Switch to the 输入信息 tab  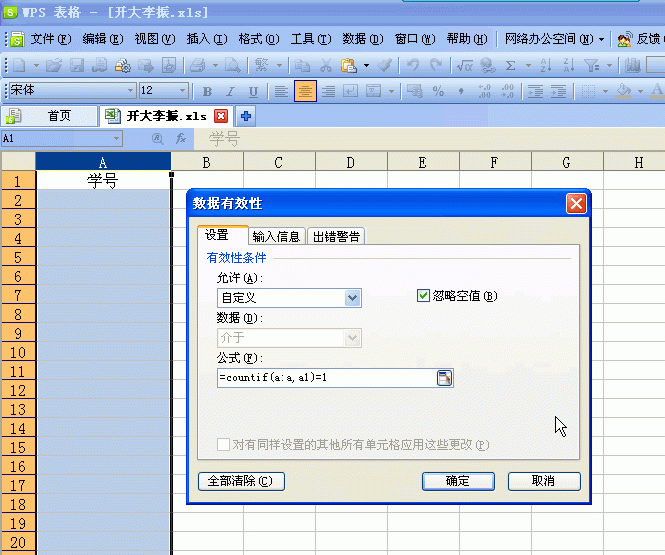click(x=277, y=236)
